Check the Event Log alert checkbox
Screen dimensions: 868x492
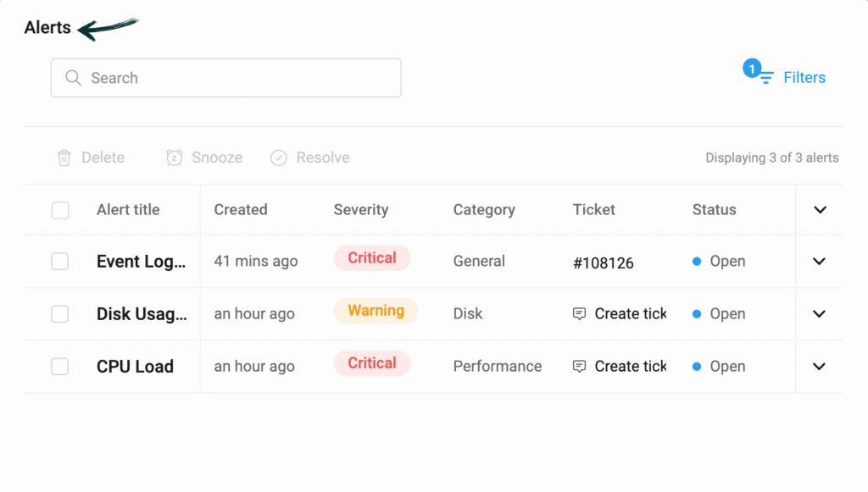pyautogui.click(x=60, y=262)
